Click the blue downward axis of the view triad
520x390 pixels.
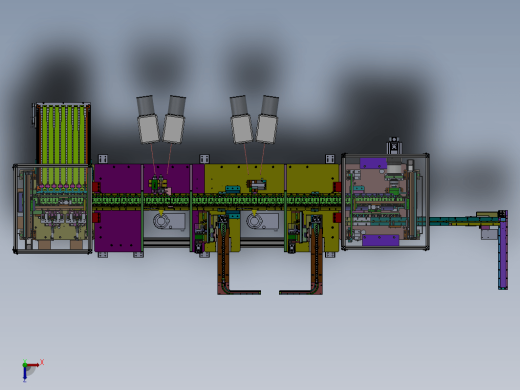pyautogui.click(x=25, y=374)
